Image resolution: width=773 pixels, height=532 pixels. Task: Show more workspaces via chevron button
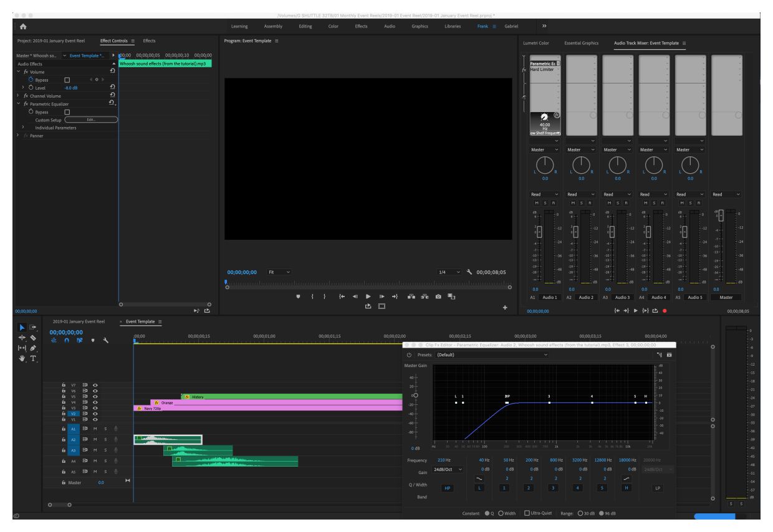click(544, 26)
